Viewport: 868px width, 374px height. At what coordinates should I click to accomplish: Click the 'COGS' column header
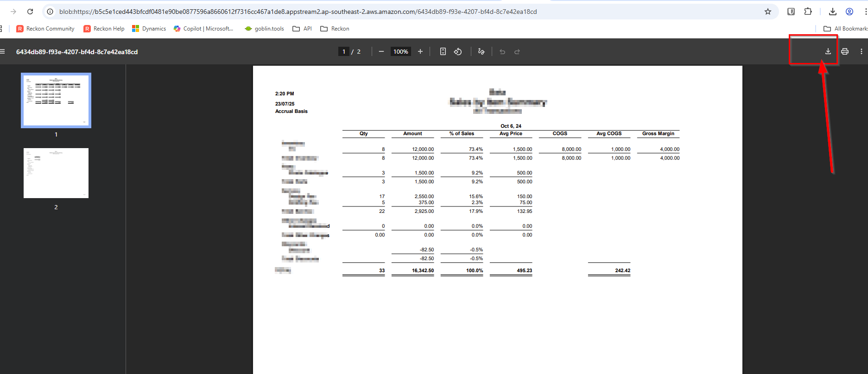[x=560, y=133]
